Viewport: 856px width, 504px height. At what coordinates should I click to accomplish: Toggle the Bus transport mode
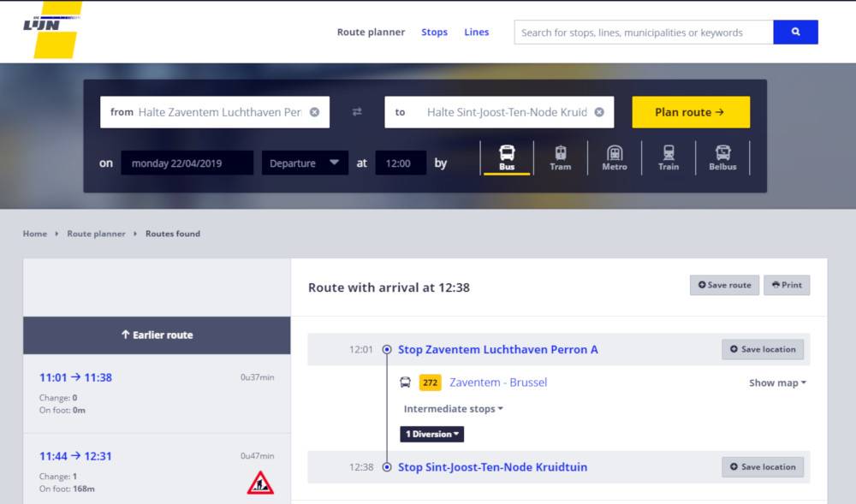pyautogui.click(x=507, y=157)
